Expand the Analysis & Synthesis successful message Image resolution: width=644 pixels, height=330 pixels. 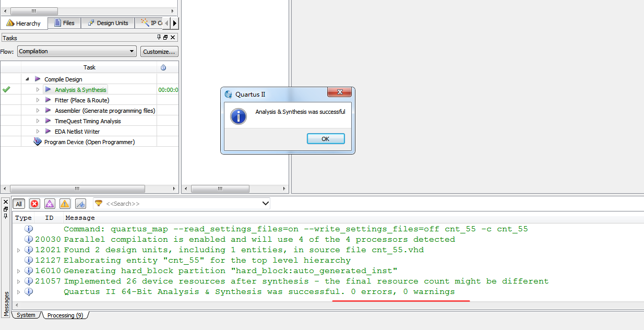click(19, 291)
